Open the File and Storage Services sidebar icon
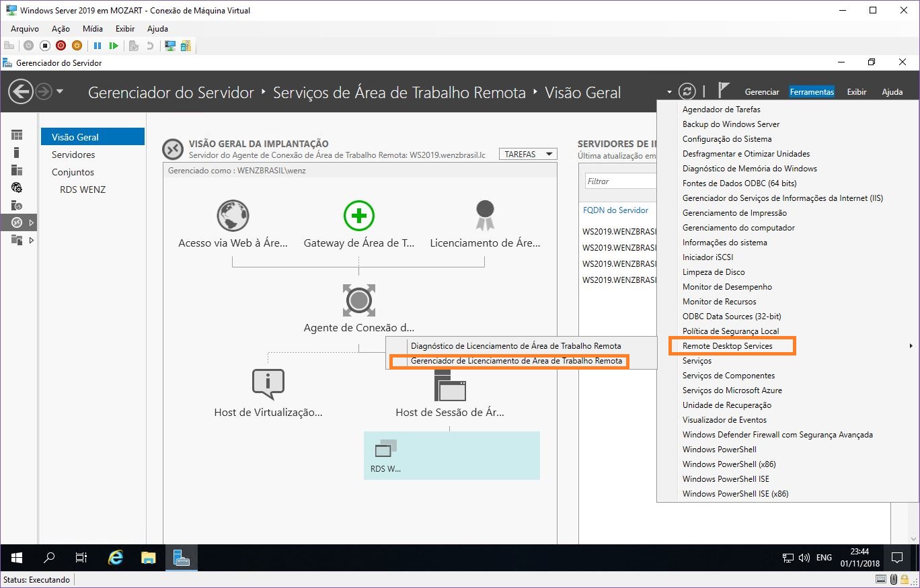This screenshot has height=588, width=920. pos(17,240)
